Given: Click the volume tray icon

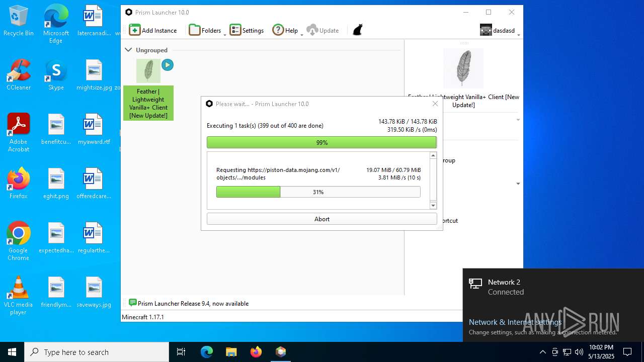Looking at the screenshot, I should pyautogui.click(x=579, y=352).
